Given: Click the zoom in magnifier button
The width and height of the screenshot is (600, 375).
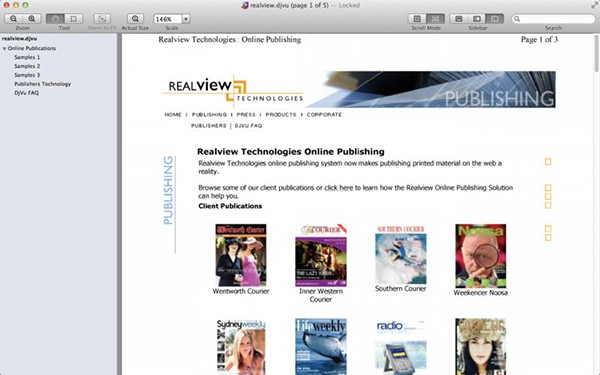Looking at the screenshot, I should tap(32, 19).
